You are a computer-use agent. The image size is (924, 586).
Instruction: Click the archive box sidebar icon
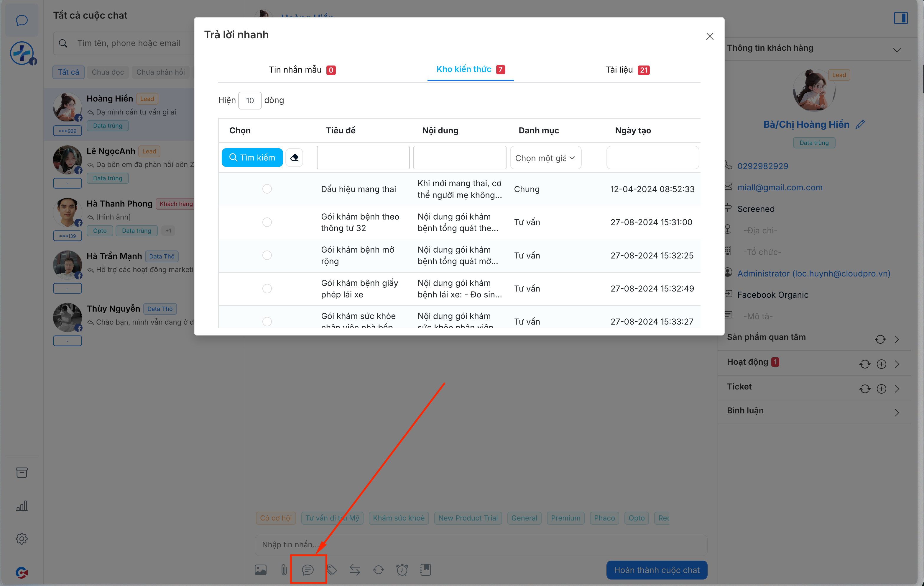click(22, 472)
